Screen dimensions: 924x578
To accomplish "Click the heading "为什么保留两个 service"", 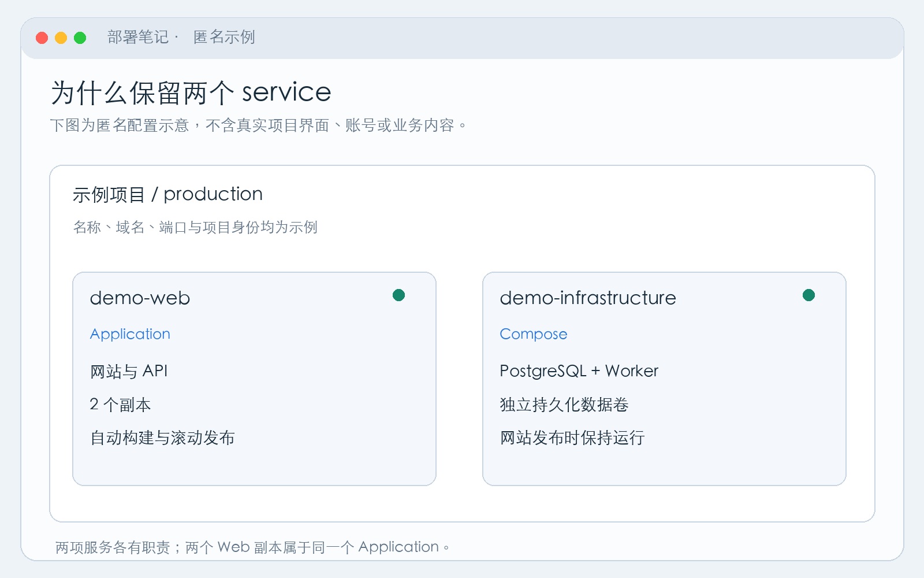I will pos(191,92).
